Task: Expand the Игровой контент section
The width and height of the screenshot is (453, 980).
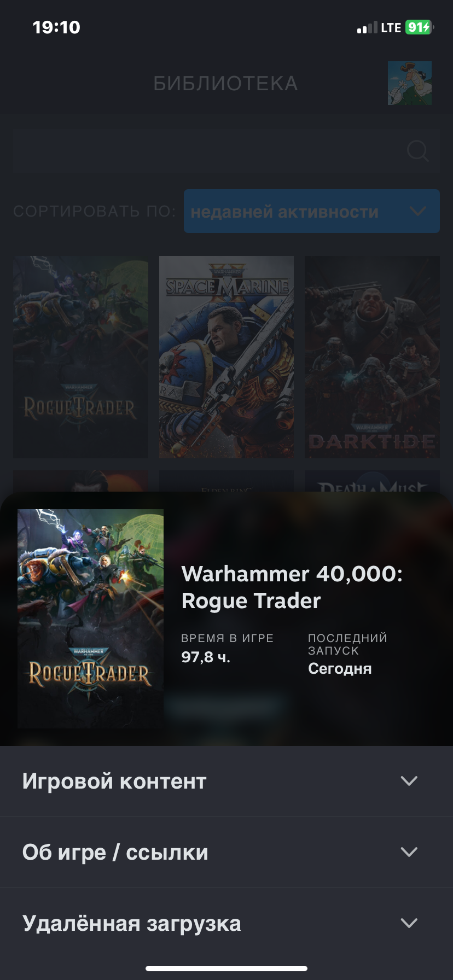Action: pyautogui.click(x=226, y=781)
